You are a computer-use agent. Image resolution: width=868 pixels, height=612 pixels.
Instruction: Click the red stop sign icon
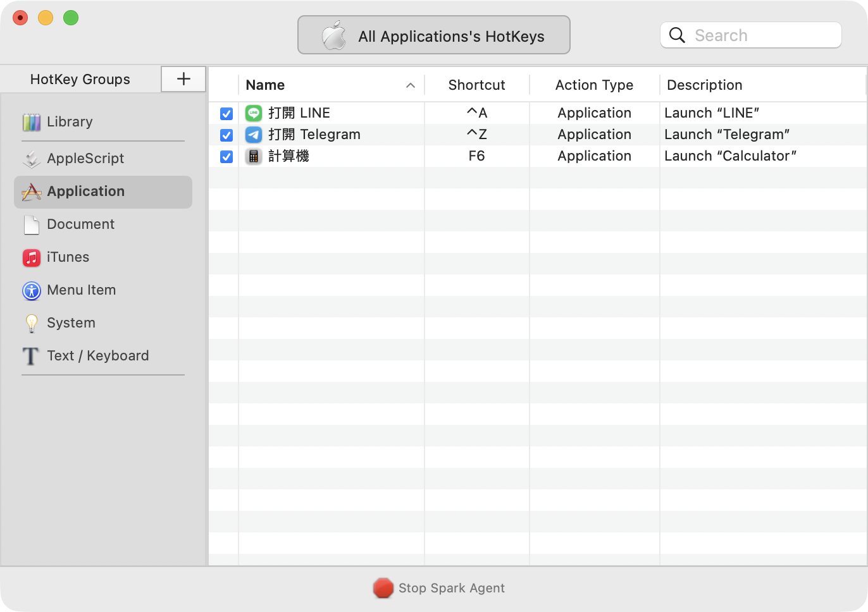(x=383, y=588)
